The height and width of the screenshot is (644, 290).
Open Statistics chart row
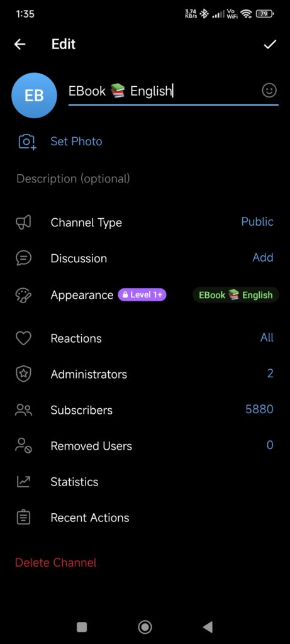tap(145, 482)
